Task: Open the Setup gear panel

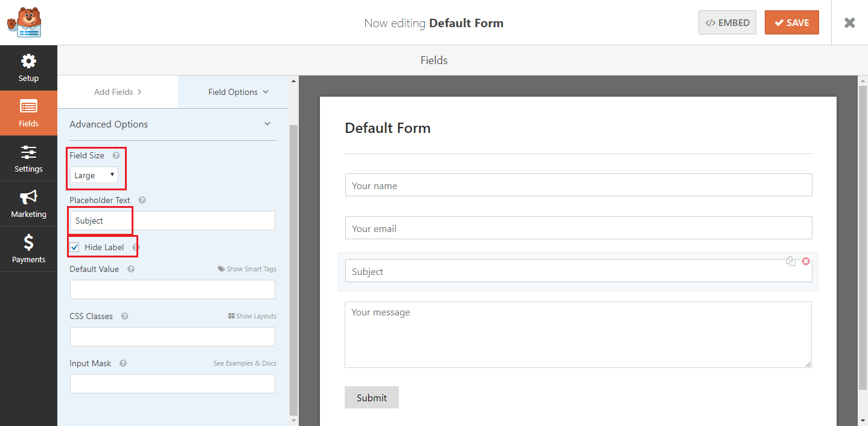Action: pos(28,68)
